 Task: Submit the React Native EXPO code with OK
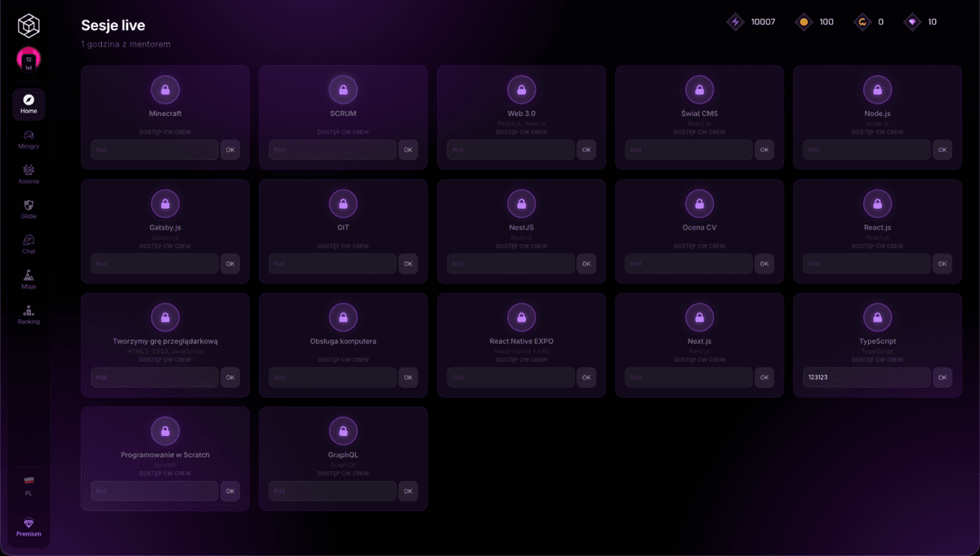pos(586,377)
